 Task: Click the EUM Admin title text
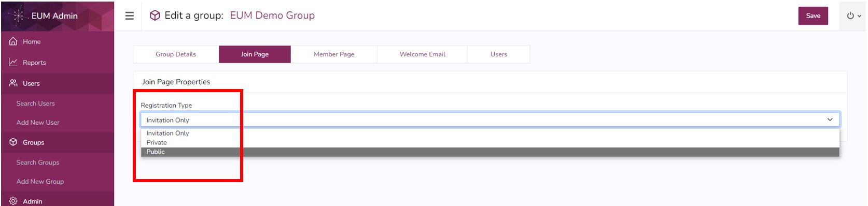tap(54, 16)
